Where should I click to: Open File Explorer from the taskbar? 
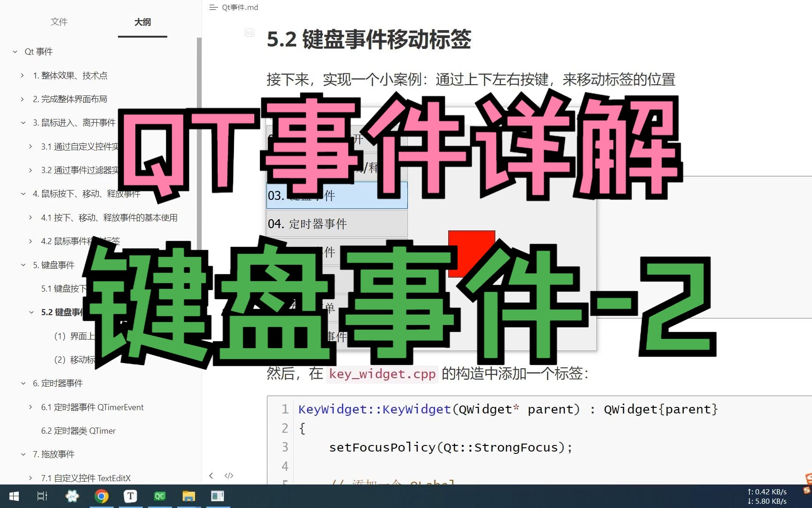coord(189,496)
